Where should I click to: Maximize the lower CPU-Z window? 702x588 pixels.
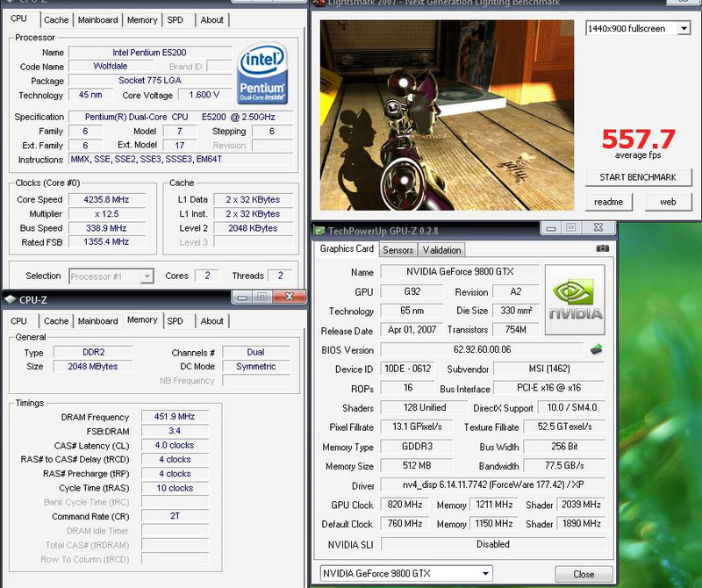(262, 297)
